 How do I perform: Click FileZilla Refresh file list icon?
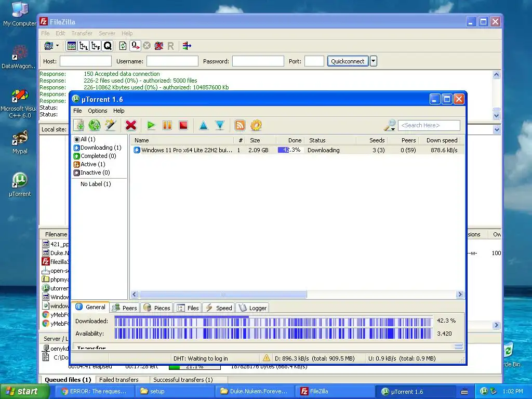click(123, 46)
